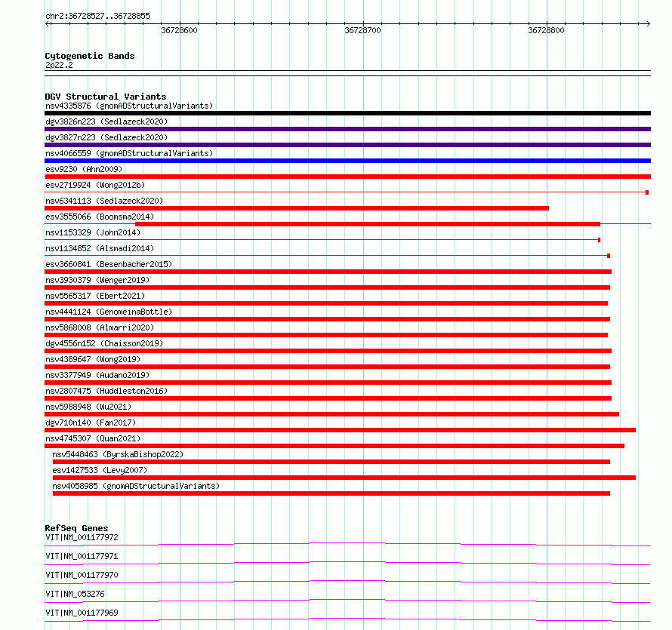Viewport: 672px width, 630px height.
Task: Click the chr2:36728527..36728855 coordinate text
Action: [x=97, y=17]
